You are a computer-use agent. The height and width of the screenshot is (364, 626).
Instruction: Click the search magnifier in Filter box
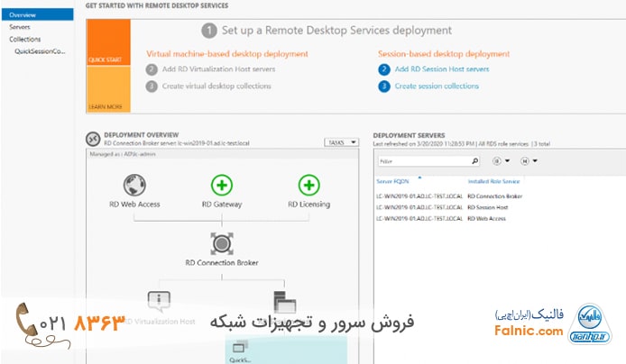[x=474, y=161]
